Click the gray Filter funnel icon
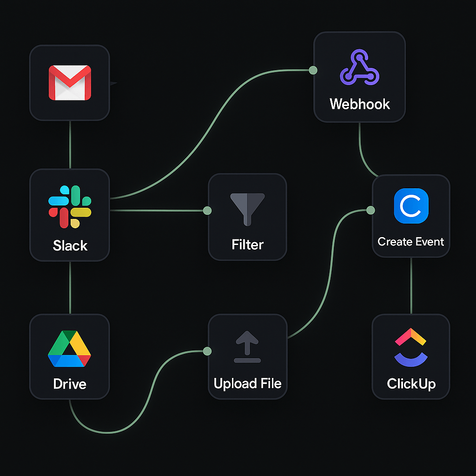The height and width of the screenshot is (476, 476). click(247, 210)
